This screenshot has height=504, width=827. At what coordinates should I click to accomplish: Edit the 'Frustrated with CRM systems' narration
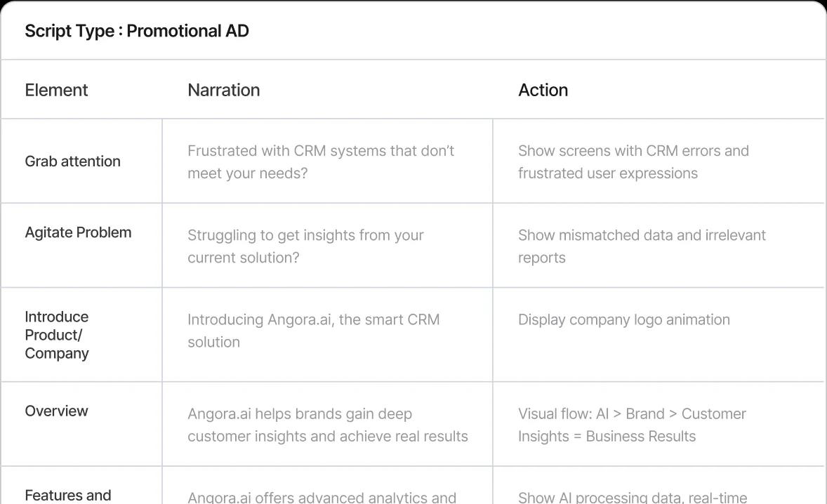pos(321,162)
